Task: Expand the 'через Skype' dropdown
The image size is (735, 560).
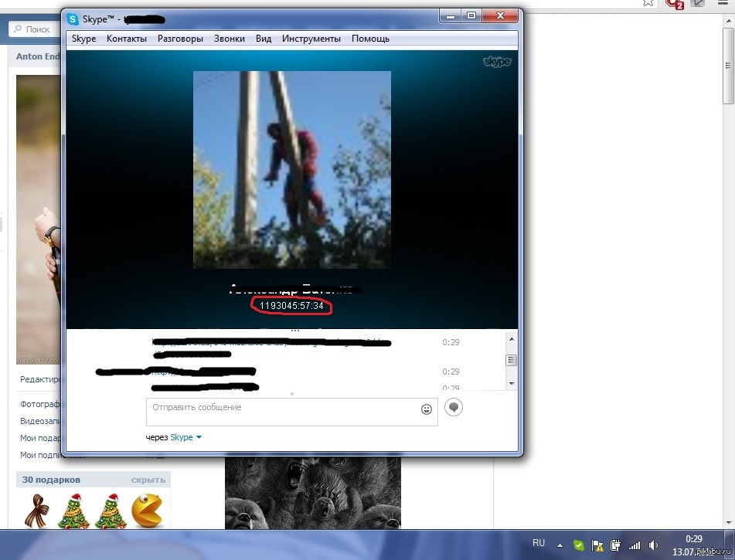Action: [x=199, y=437]
